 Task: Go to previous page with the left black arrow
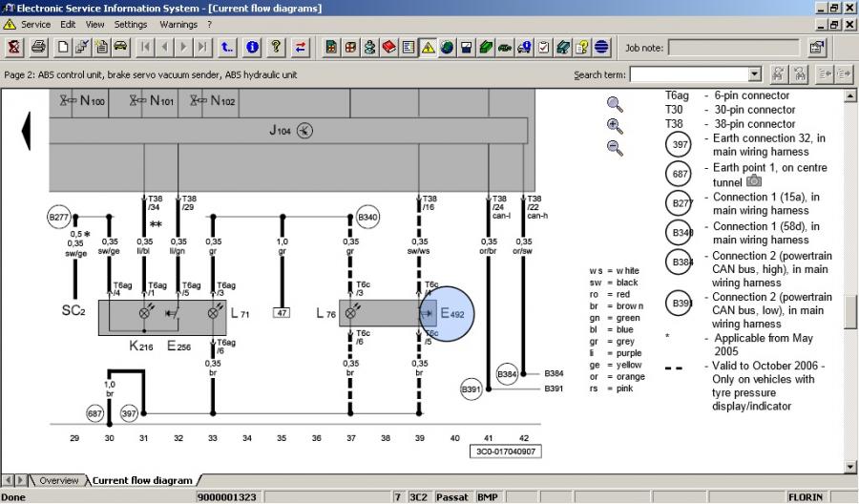point(27,129)
